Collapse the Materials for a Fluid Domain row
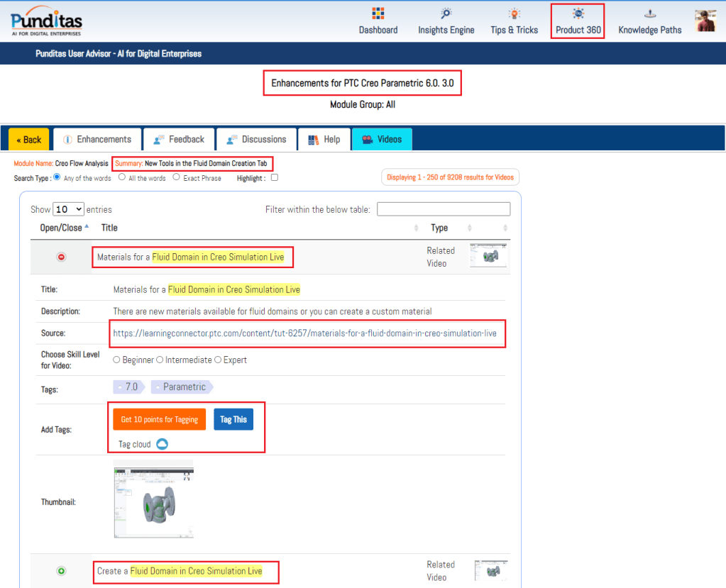 pyautogui.click(x=61, y=257)
